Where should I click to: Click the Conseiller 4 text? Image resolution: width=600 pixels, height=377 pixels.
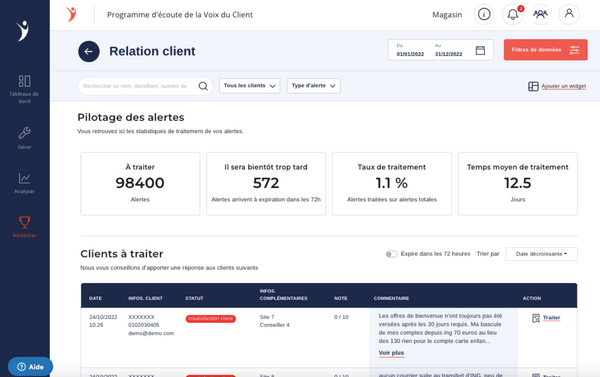point(274,325)
